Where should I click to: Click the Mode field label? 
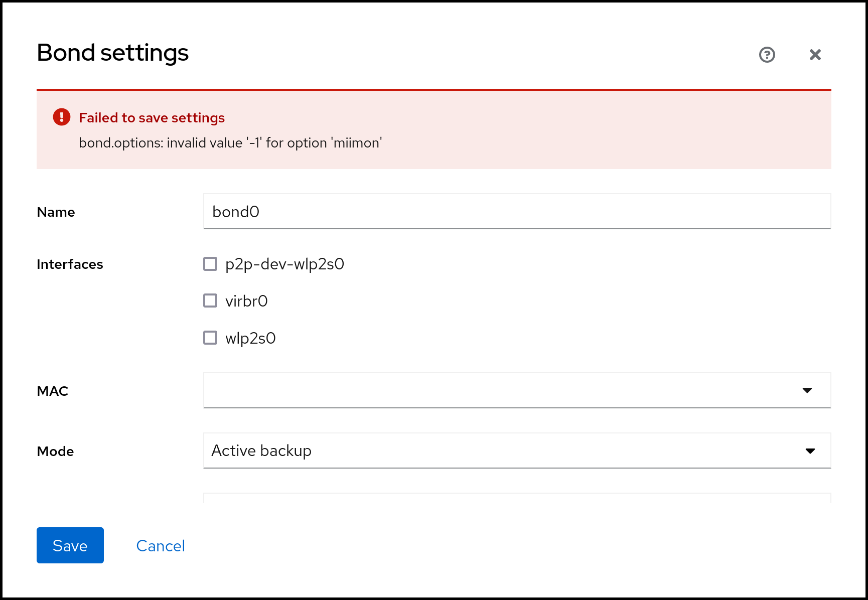pos(55,452)
